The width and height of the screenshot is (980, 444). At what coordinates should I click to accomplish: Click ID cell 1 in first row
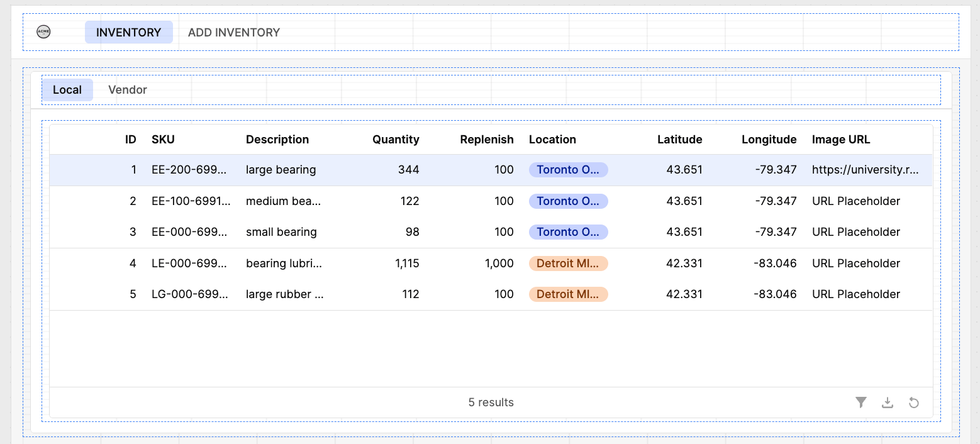[x=133, y=170]
